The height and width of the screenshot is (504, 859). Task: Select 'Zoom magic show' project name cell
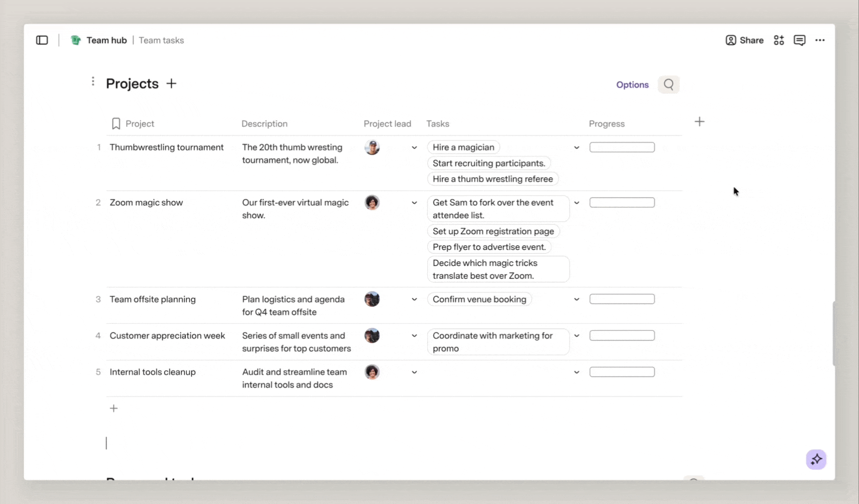(x=146, y=203)
